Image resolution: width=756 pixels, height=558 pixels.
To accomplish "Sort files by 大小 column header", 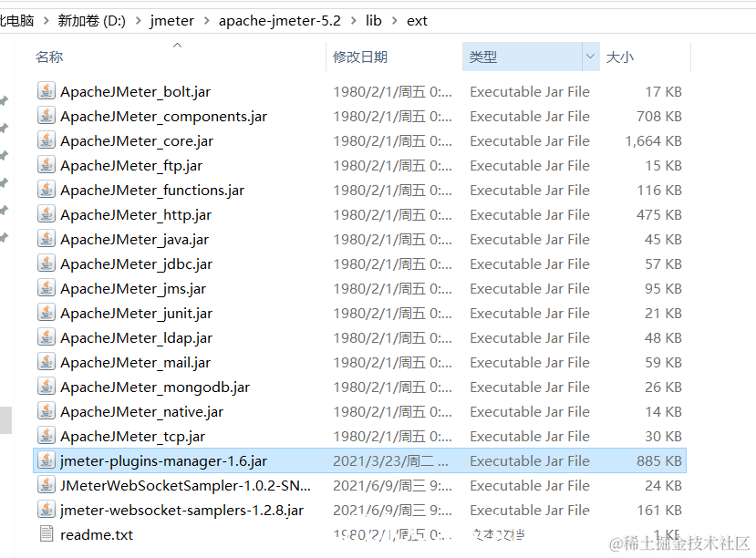I will click(x=619, y=57).
